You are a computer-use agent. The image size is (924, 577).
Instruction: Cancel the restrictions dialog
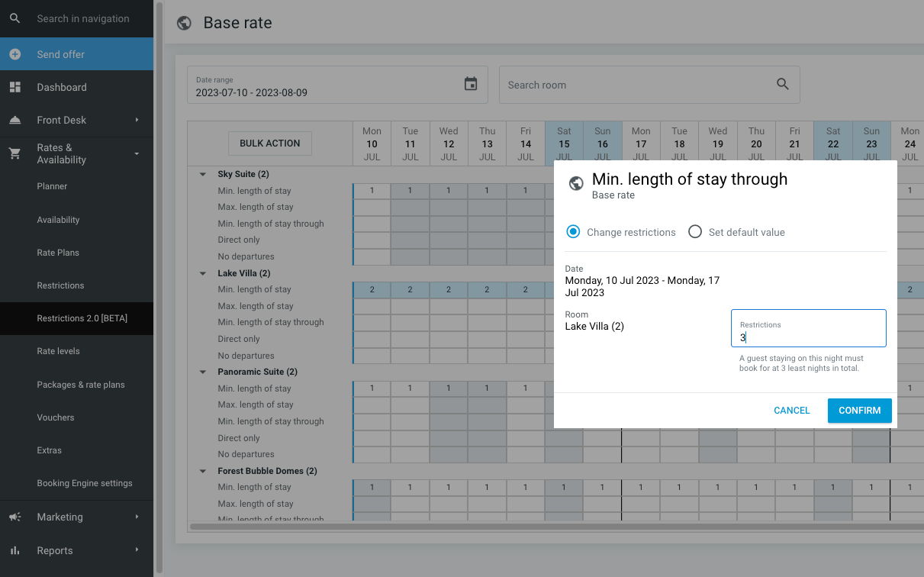pos(791,411)
